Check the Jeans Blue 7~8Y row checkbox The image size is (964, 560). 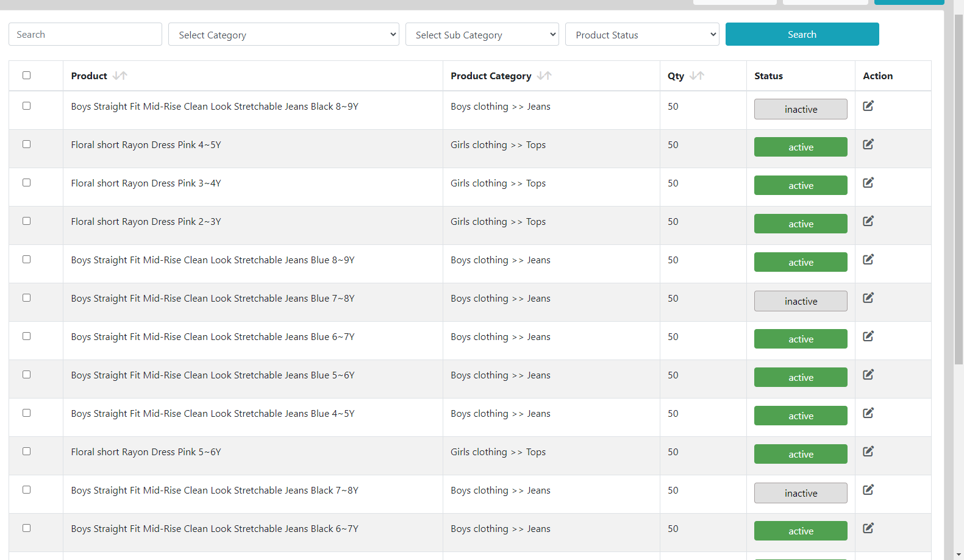pyautogui.click(x=26, y=298)
